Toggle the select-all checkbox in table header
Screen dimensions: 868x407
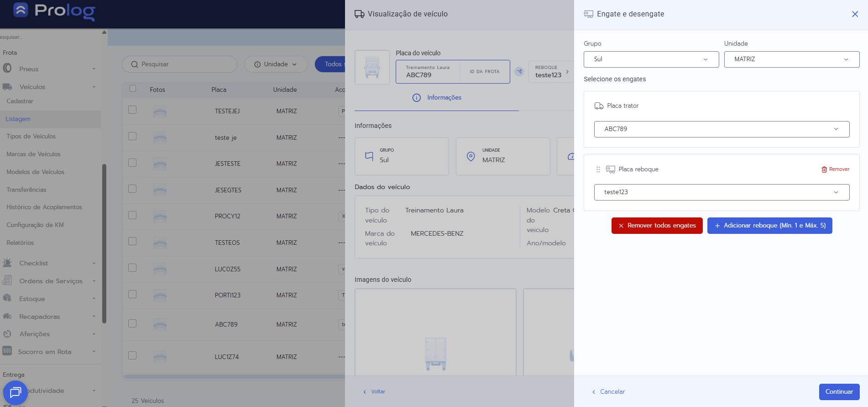133,89
